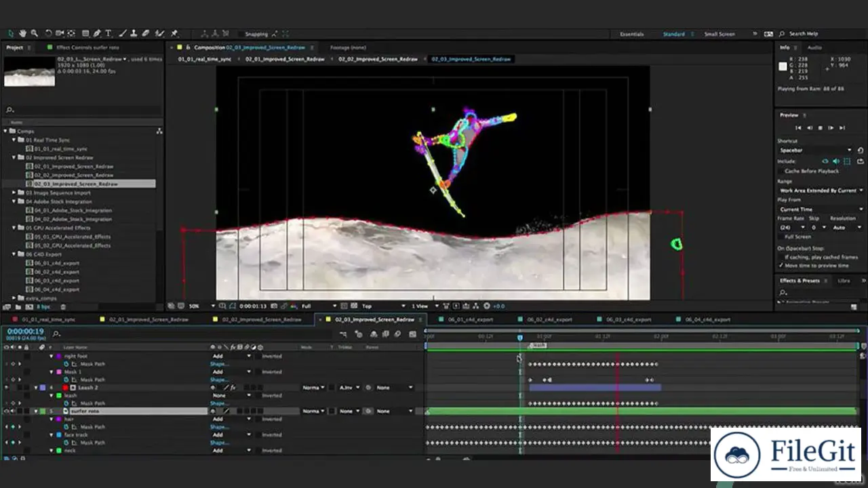This screenshot has width=868, height=488.
Task: Select the Zoom magnifier tool
Action: coord(34,33)
